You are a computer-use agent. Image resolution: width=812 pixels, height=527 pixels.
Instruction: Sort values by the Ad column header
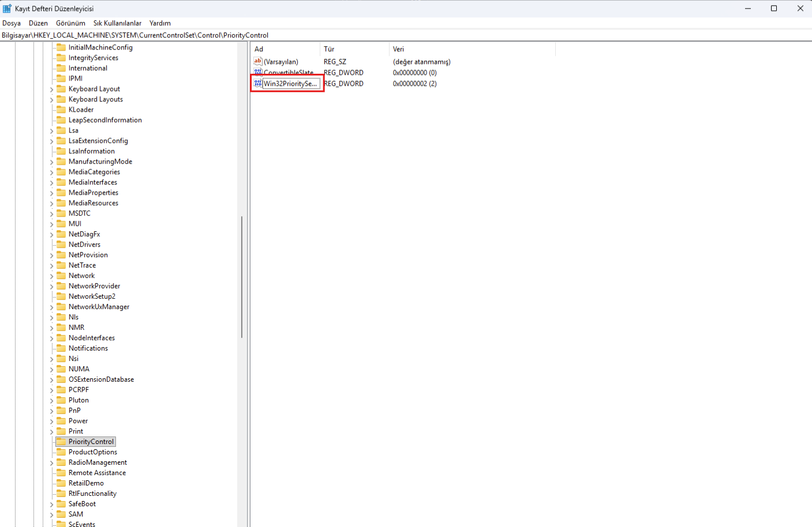click(x=285, y=49)
